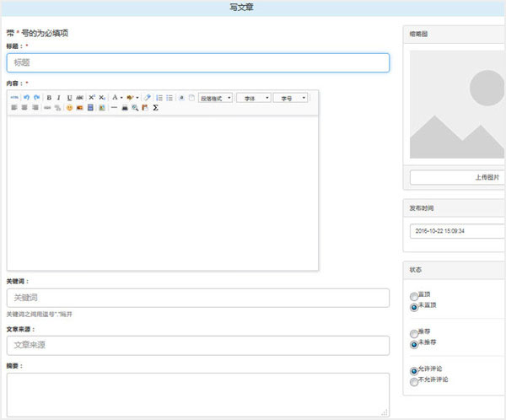The height and width of the screenshot is (420, 506).
Task: Align text to the right
Action: (35, 107)
